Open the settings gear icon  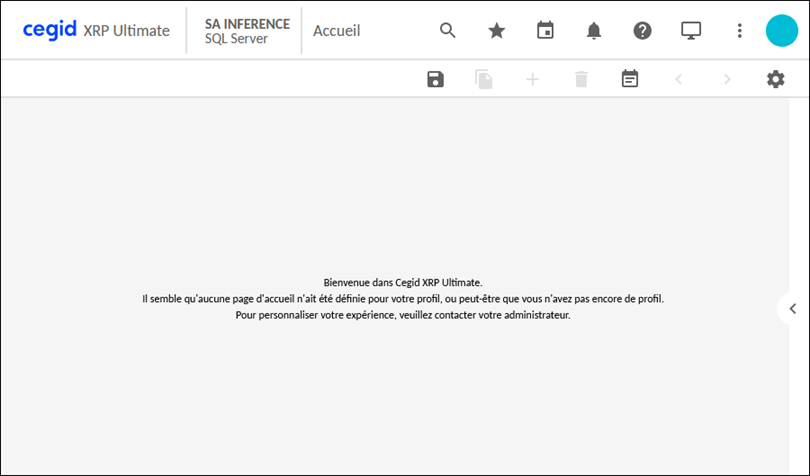click(775, 79)
